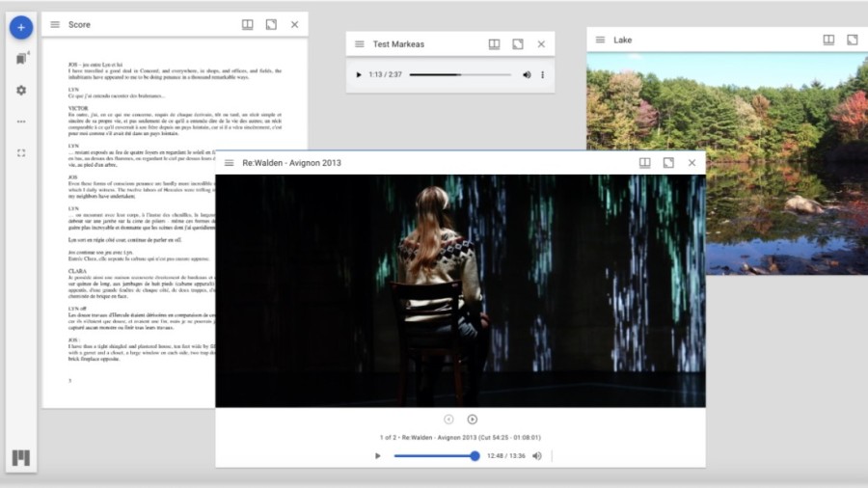Open Test Markeas audio more options menu
868x488 pixels.
542,74
